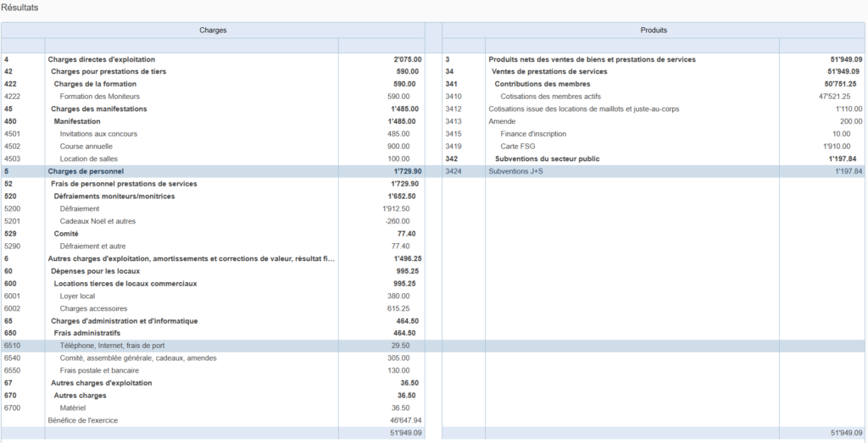Click the 'Charges' column header
The image size is (868, 443).
tap(213, 30)
